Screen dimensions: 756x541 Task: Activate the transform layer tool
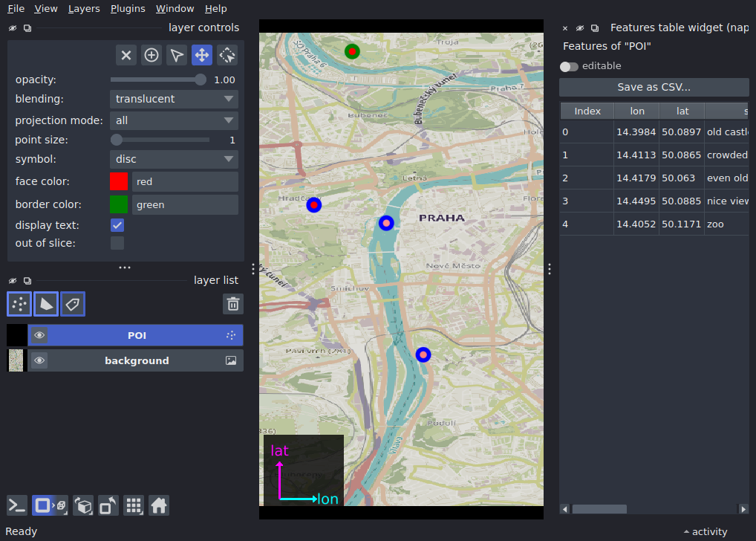[x=227, y=56]
